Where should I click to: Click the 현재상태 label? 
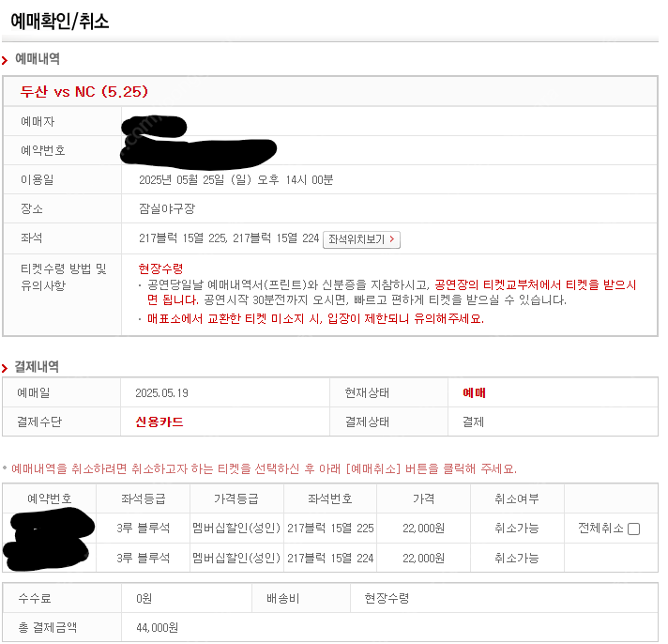[x=367, y=393]
